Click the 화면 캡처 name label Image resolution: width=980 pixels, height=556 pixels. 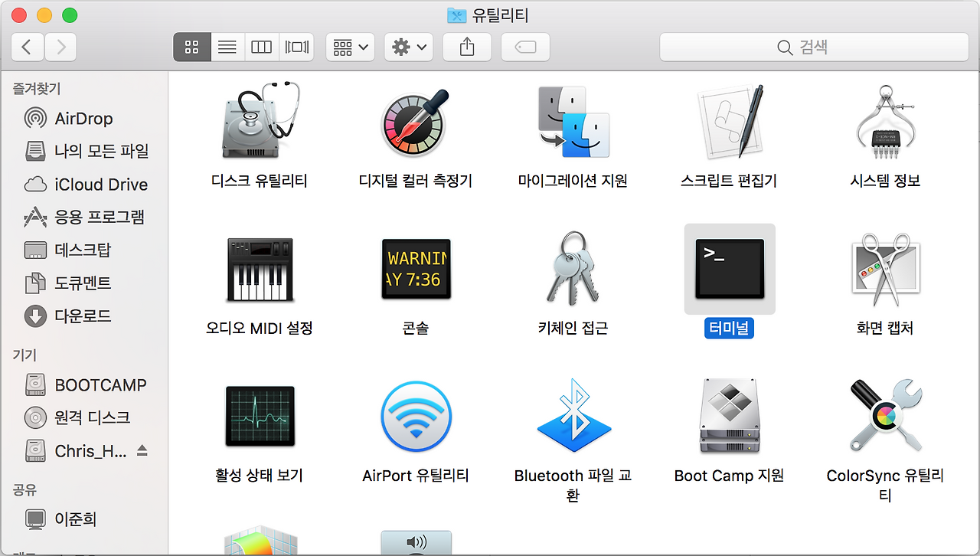point(886,329)
